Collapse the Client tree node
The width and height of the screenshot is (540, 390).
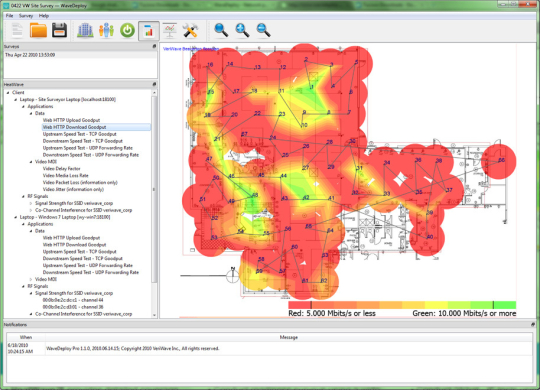coord(8,92)
